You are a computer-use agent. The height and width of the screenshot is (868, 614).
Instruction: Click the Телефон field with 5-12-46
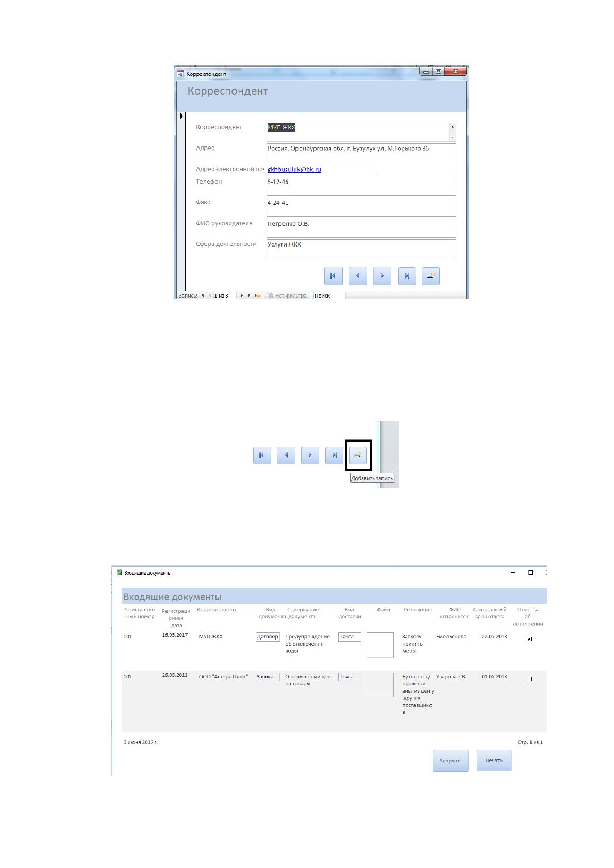(x=361, y=186)
